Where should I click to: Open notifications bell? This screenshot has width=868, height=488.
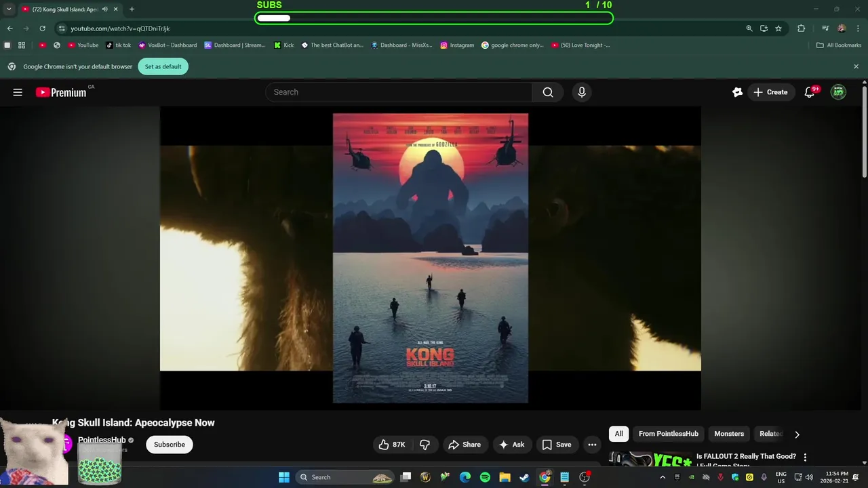pos(810,92)
